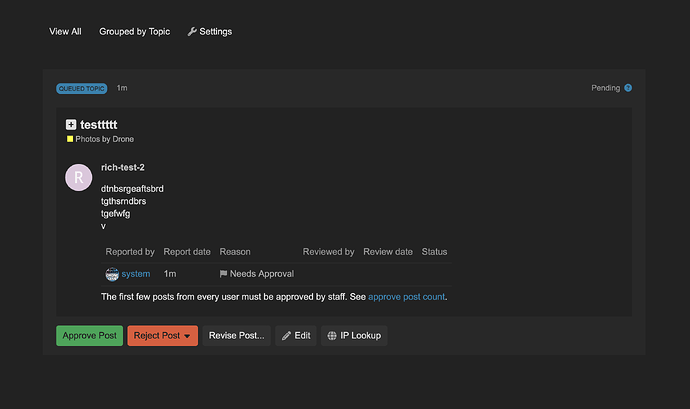Click the post text dtnbsrgeaftsbrd
Viewport: 690px width, 409px height.
[132, 189]
